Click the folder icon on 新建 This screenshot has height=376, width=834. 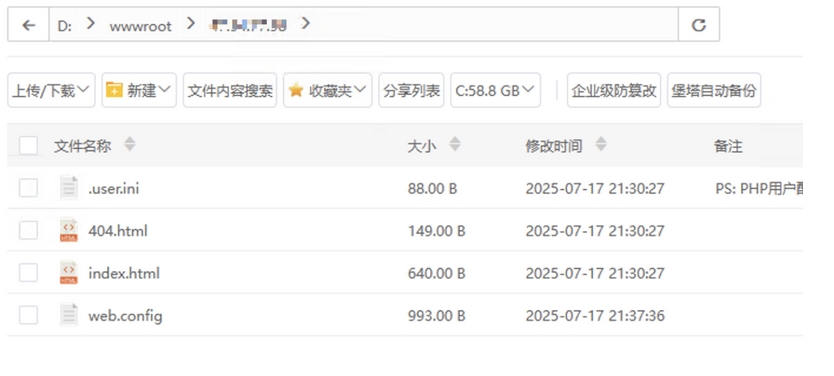click(114, 90)
